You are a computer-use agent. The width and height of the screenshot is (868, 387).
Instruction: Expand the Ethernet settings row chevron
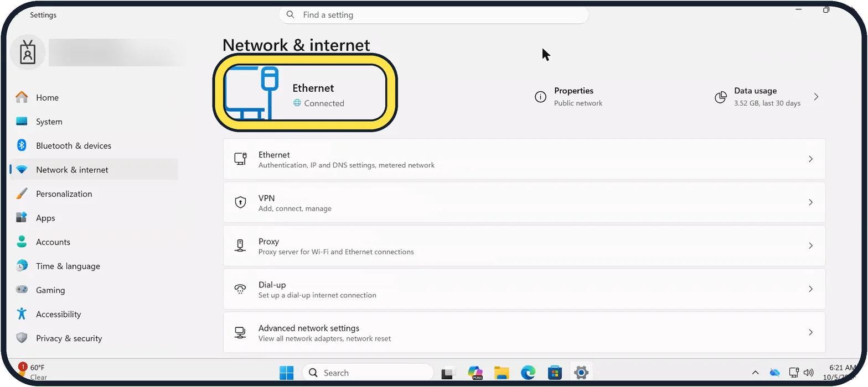[810, 159]
